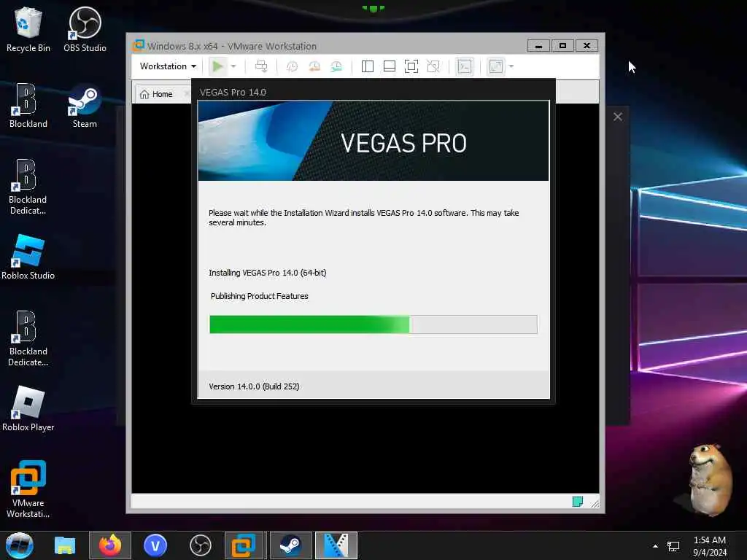The image size is (747, 560).
Task: Select the Recycle Bin desktop icon
Action: [x=28, y=30]
